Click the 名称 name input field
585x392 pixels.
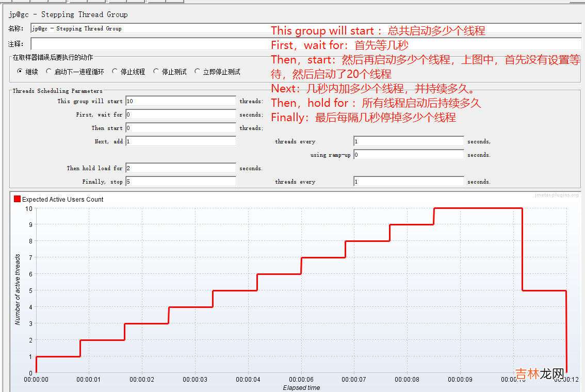(150, 29)
